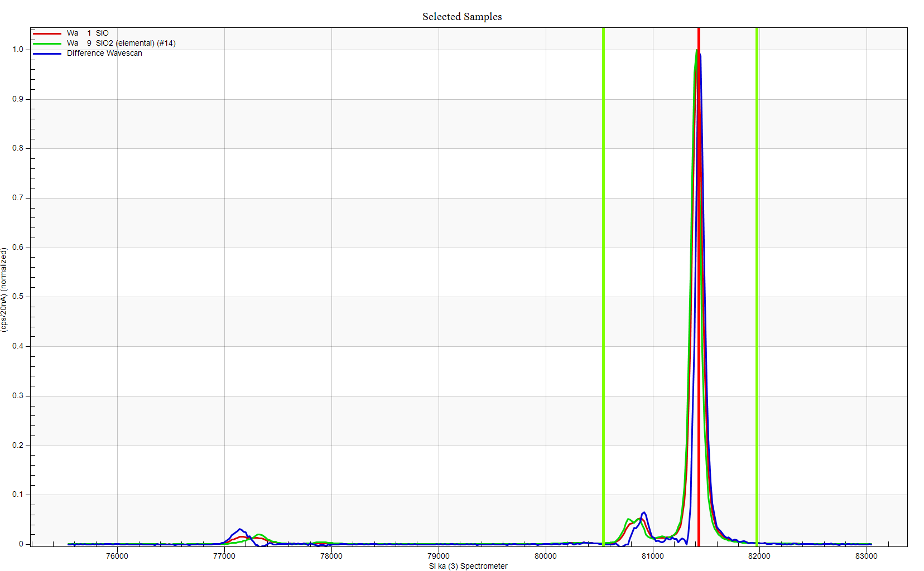Click the 'Difference Wavescan' legend text
924x571 pixels.
coord(104,54)
